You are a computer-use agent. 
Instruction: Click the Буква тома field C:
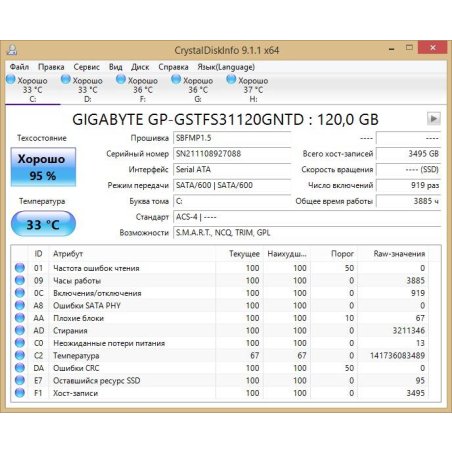tap(232, 201)
